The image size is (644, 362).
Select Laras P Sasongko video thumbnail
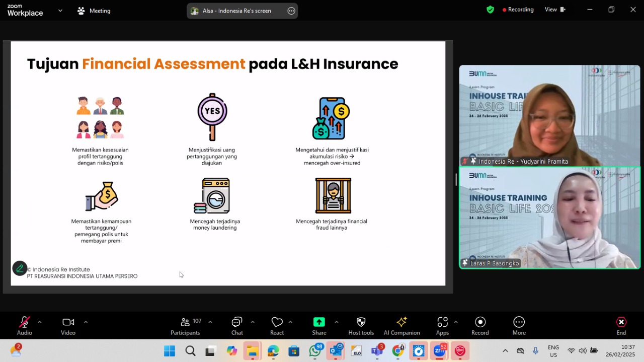[x=549, y=218]
